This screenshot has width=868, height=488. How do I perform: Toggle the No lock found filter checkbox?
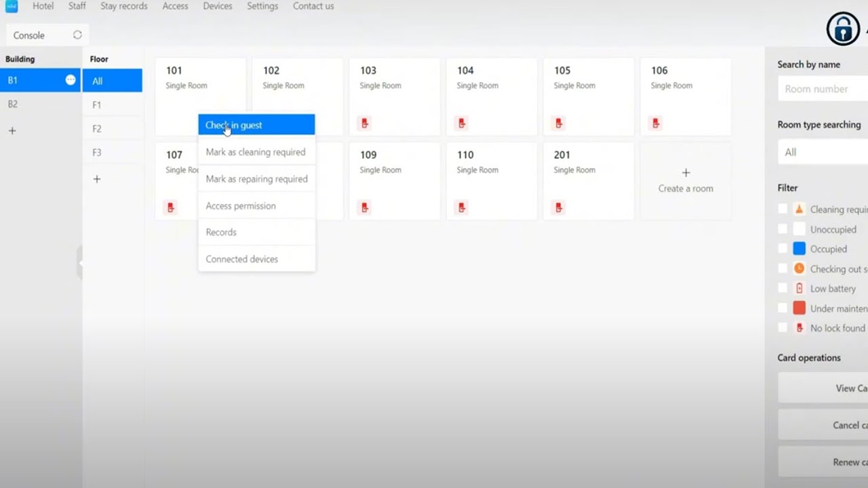point(783,327)
